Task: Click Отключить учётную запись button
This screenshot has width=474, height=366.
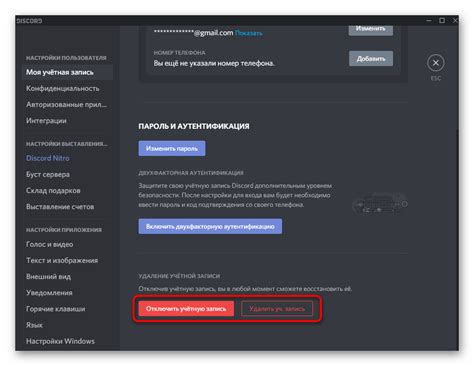Action: coord(186,309)
